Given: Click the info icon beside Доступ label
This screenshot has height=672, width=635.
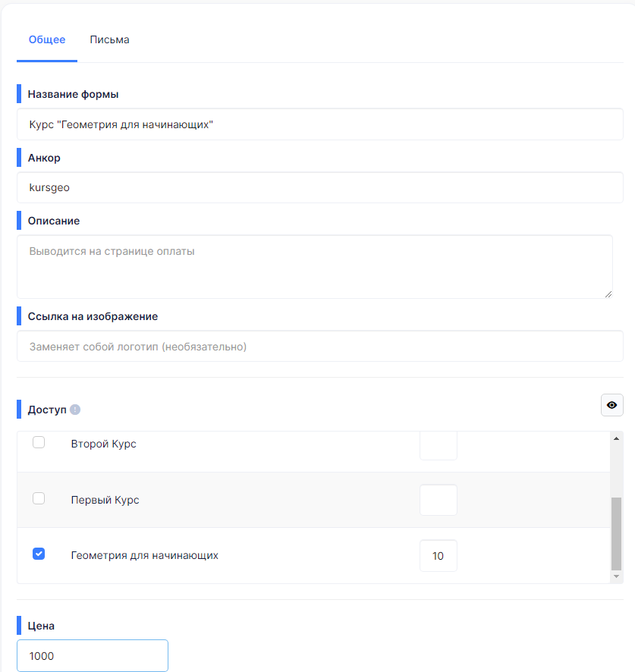Looking at the screenshot, I should click(75, 410).
